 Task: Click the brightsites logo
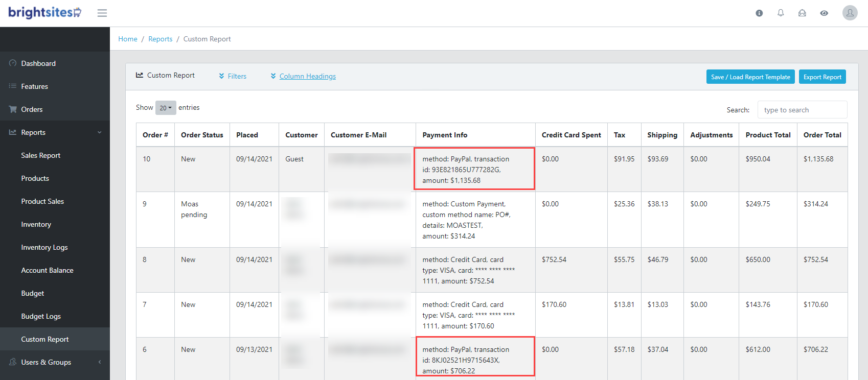[x=45, y=12]
